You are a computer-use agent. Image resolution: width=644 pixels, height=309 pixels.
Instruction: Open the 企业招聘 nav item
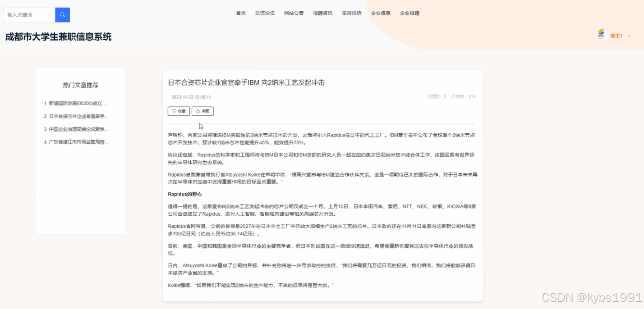pos(409,13)
